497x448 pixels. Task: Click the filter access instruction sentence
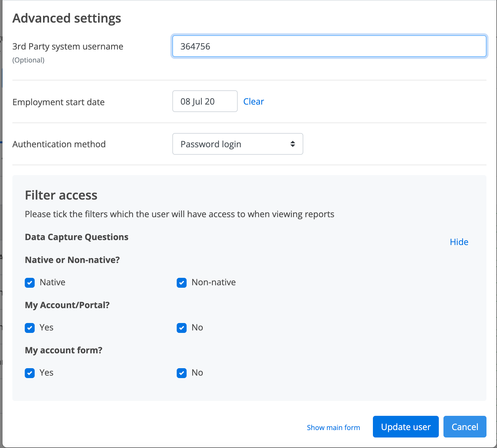tap(179, 214)
